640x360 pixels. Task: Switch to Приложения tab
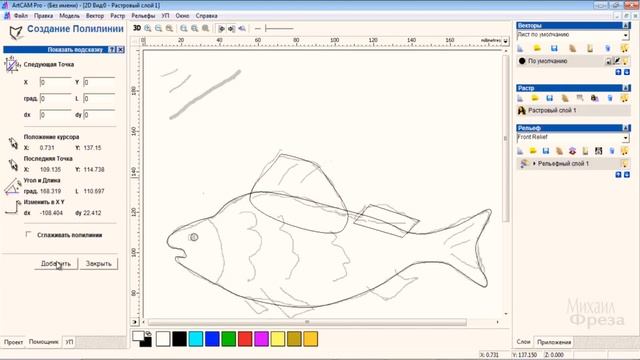pos(554,342)
